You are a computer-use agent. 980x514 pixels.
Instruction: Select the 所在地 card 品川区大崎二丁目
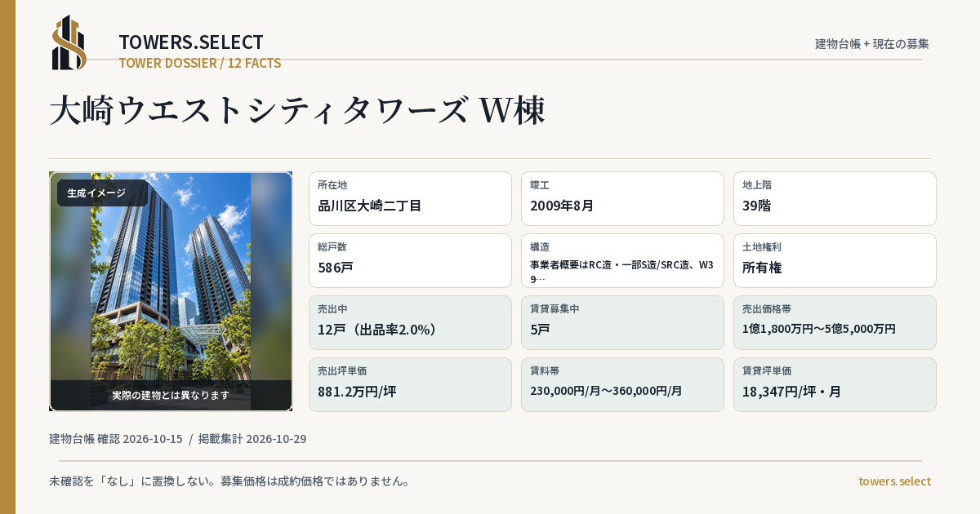pos(410,198)
